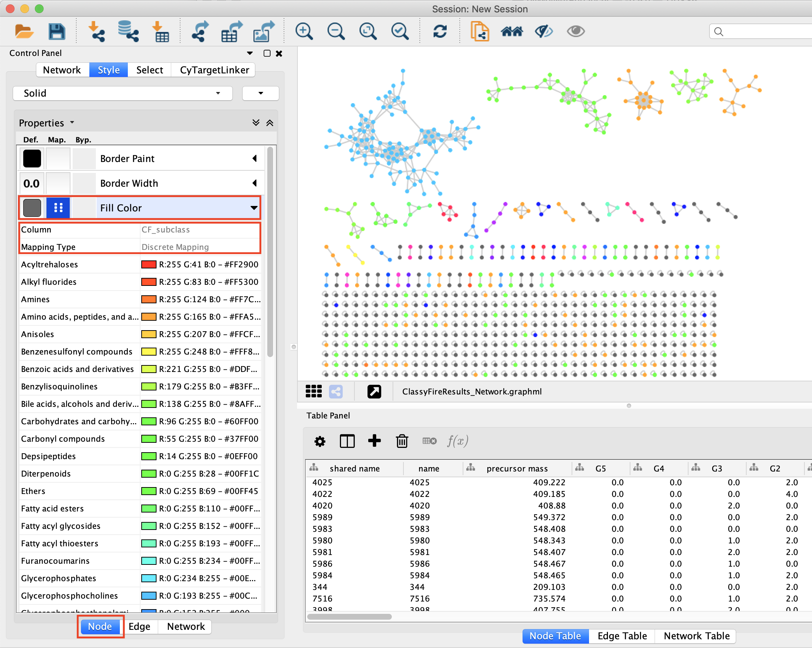Viewport: 812px width, 648px height.
Task: Open the Solid style dropdown
Action: [122, 93]
